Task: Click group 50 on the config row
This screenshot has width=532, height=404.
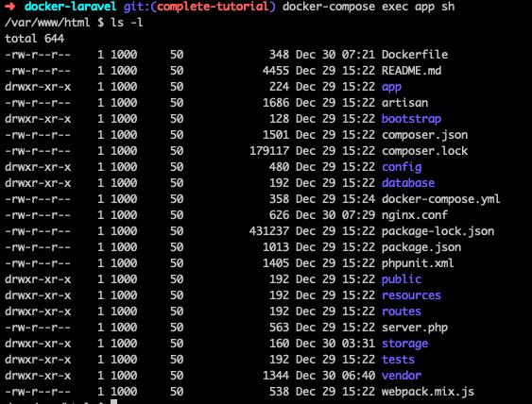Action: 177,167
